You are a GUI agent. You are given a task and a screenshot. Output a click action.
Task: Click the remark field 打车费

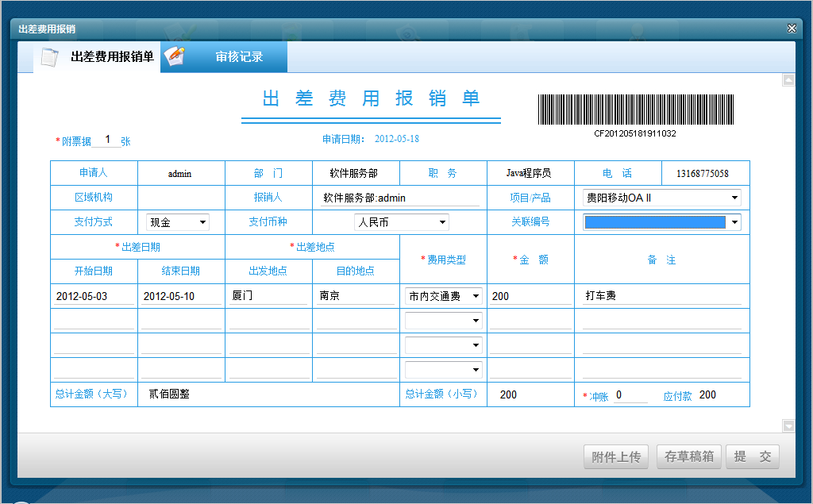pos(662,296)
